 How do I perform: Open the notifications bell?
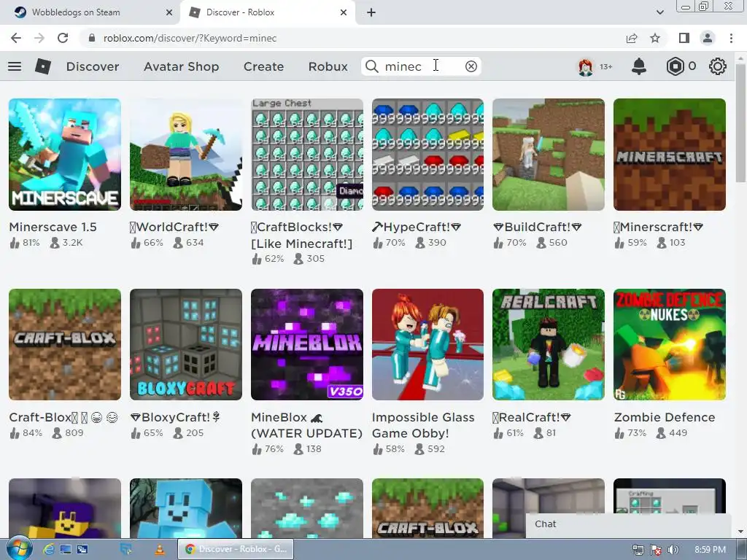tap(639, 66)
